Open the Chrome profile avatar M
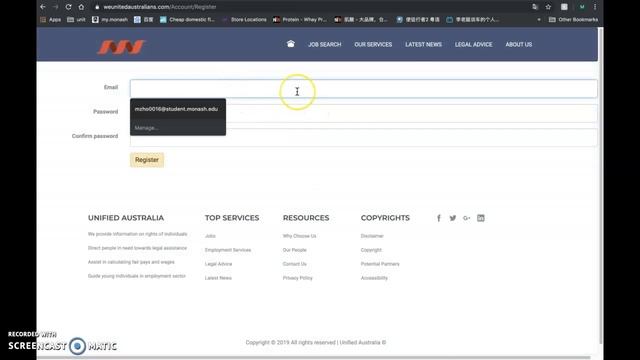 pos(582,7)
